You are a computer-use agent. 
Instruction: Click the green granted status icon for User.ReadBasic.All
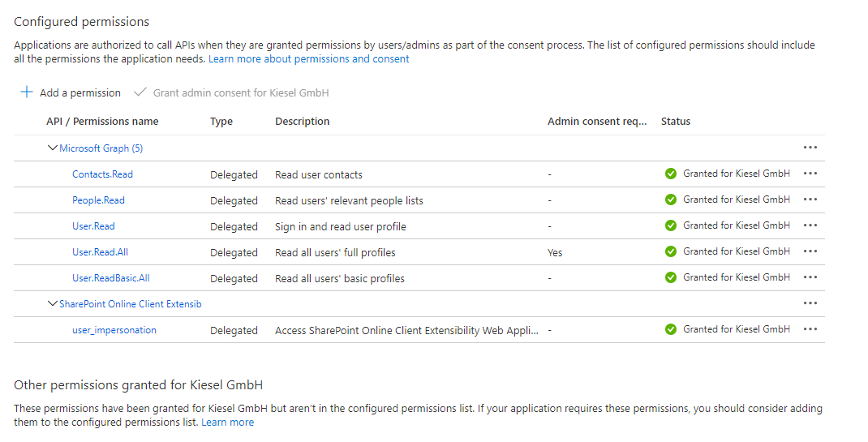tap(671, 277)
